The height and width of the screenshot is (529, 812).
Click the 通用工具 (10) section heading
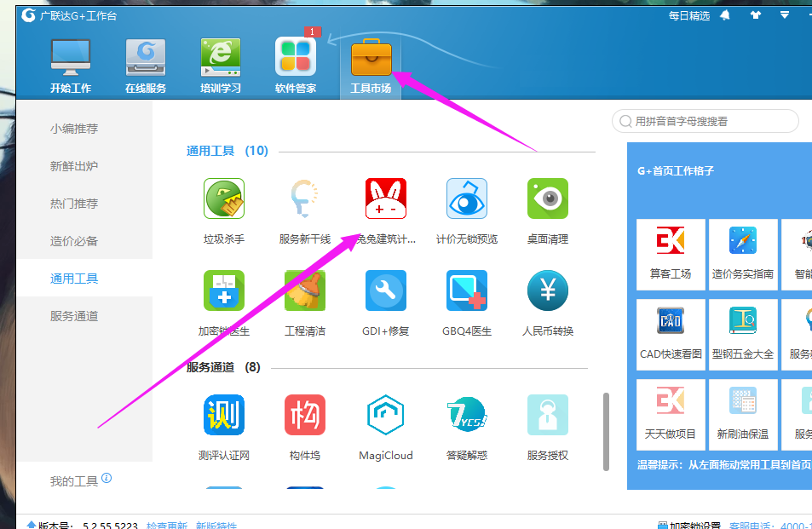pyautogui.click(x=227, y=151)
